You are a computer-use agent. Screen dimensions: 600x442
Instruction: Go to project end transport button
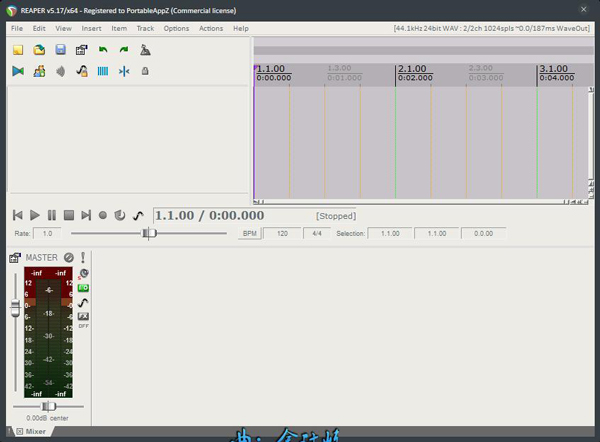[x=86, y=215]
